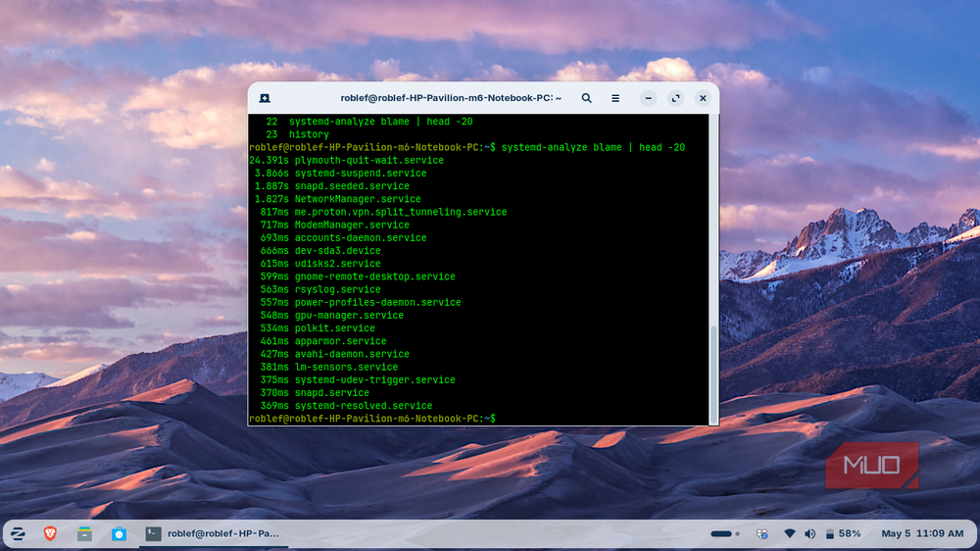
Task: Click the systemd-udev-trigger.service line
Action: pos(358,379)
